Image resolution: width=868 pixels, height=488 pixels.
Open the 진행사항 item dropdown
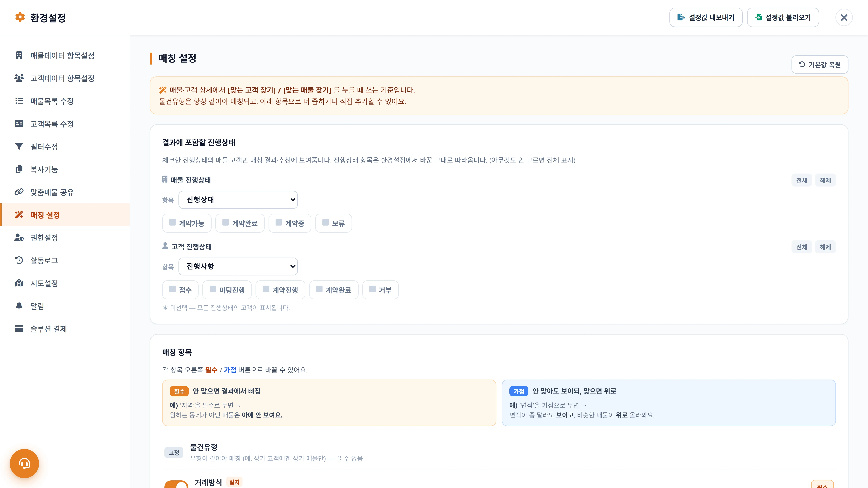click(238, 266)
